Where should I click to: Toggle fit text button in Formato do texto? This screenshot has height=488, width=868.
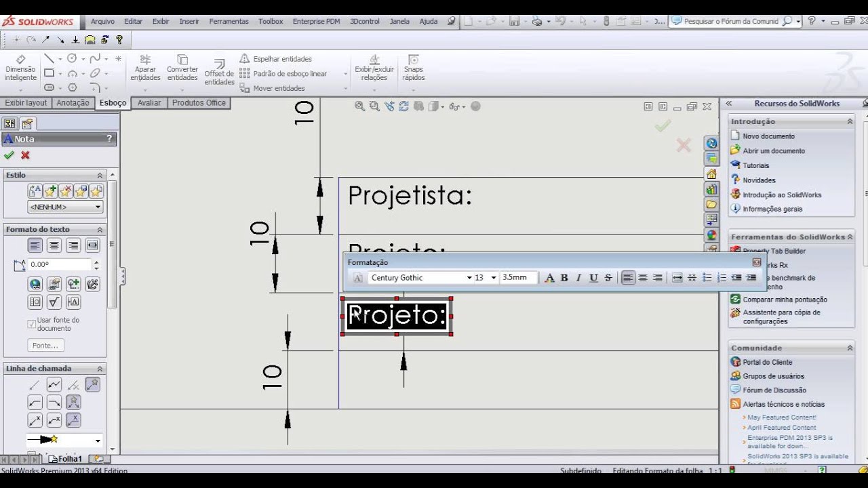click(x=92, y=245)
